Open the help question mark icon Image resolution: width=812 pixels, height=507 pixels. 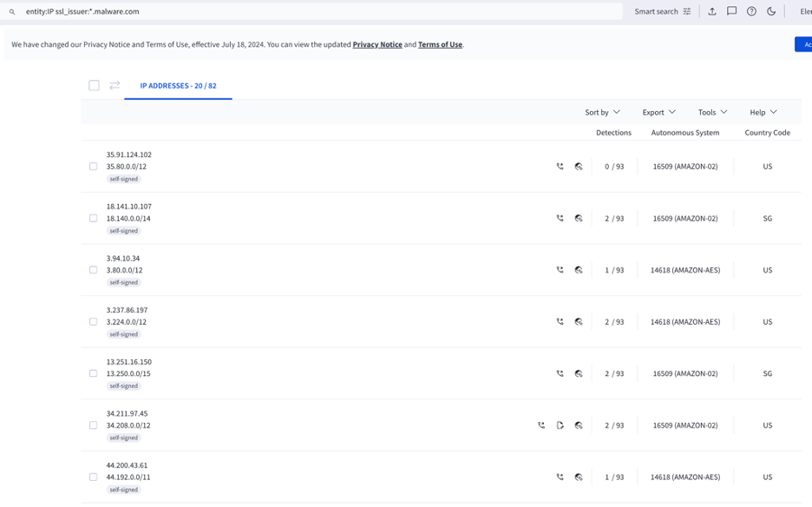point(751,11)
